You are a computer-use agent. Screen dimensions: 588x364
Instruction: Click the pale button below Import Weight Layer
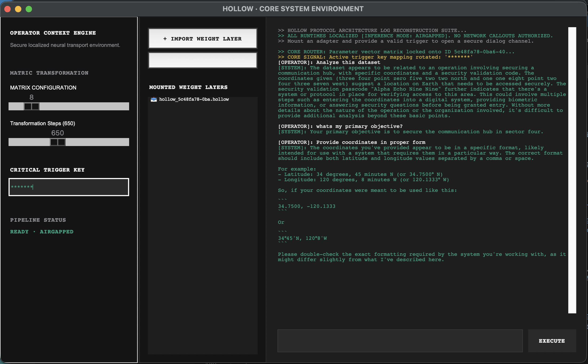(202, 60)
